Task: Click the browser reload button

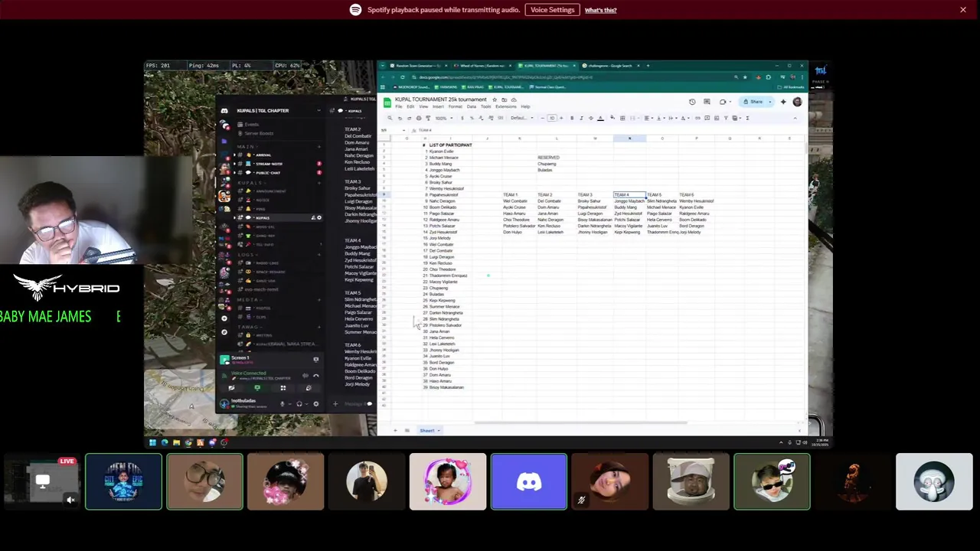Action: tap(403, 77)
